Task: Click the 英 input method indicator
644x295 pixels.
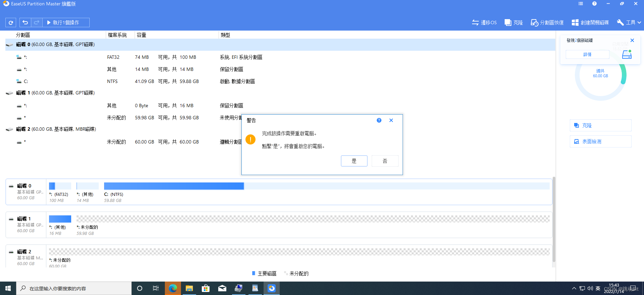Action: [x=598, y=288]
